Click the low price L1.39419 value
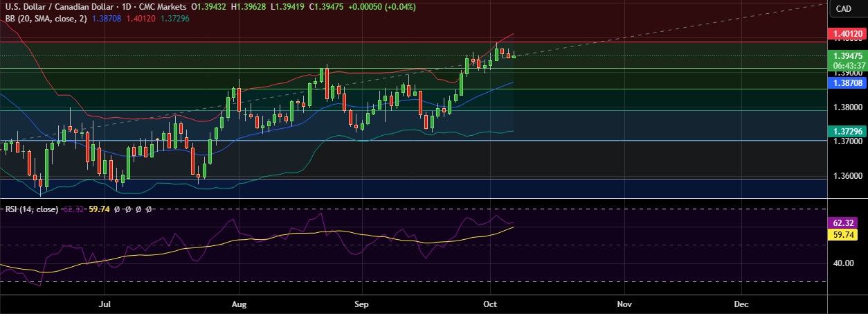The height and width of the screenshot is (314, 868). [287, 7]
